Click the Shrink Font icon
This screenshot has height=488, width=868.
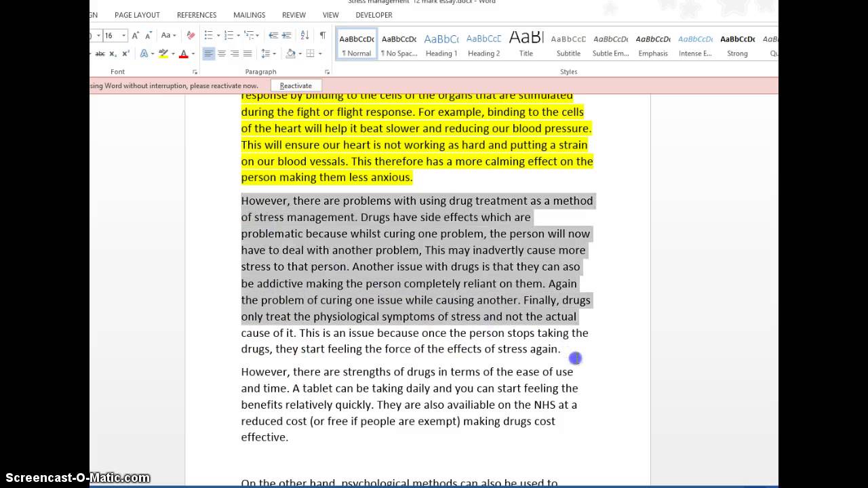coord(147,35)
